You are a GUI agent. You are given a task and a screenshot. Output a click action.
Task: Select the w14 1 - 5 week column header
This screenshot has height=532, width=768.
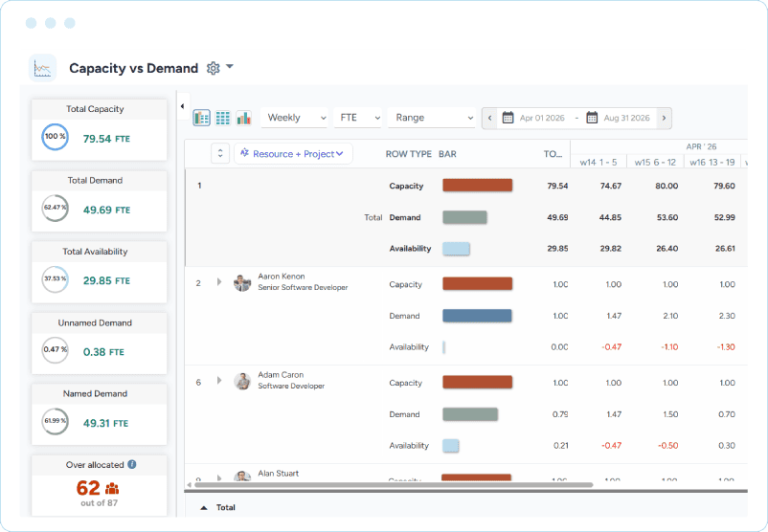click(599, 162)
